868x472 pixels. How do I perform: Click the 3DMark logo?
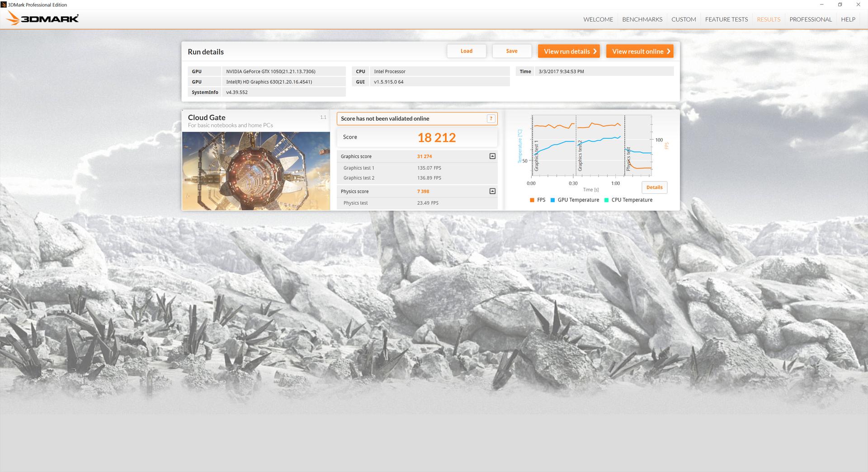pyautogui.click(x=42, y=19)
